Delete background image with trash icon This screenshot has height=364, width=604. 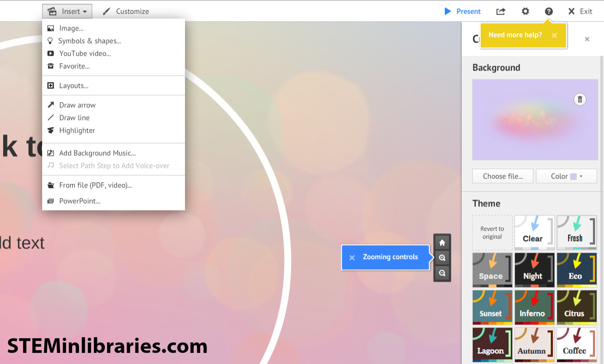coord(580,99)
